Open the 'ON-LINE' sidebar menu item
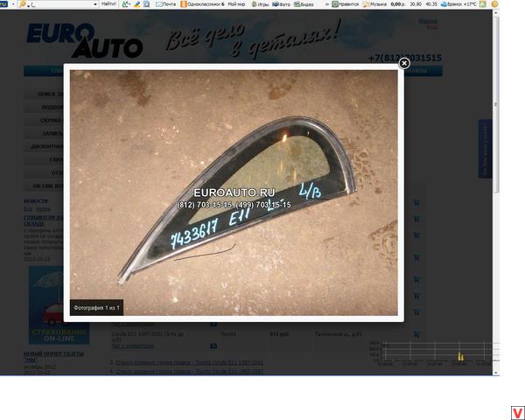The image size is (525, 420). pos(44,185)
